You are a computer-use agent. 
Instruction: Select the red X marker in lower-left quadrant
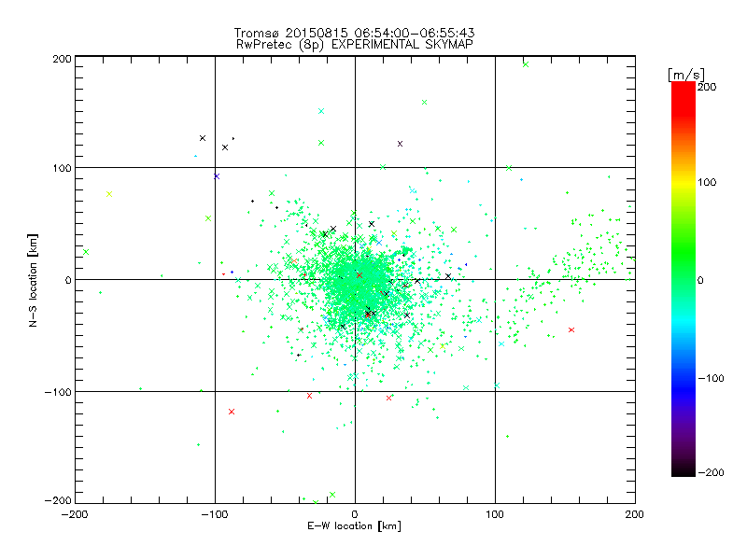(x=232, y=412)
